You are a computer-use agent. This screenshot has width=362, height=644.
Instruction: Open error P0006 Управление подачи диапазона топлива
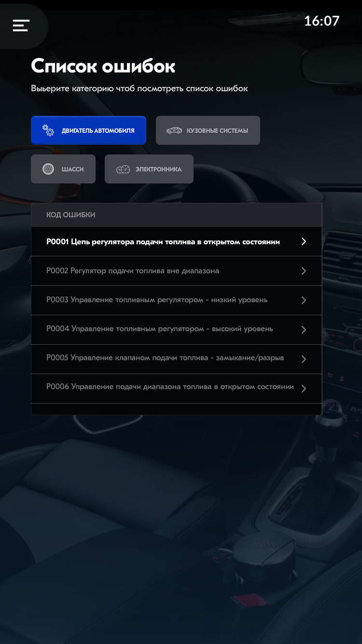(176, 389)
